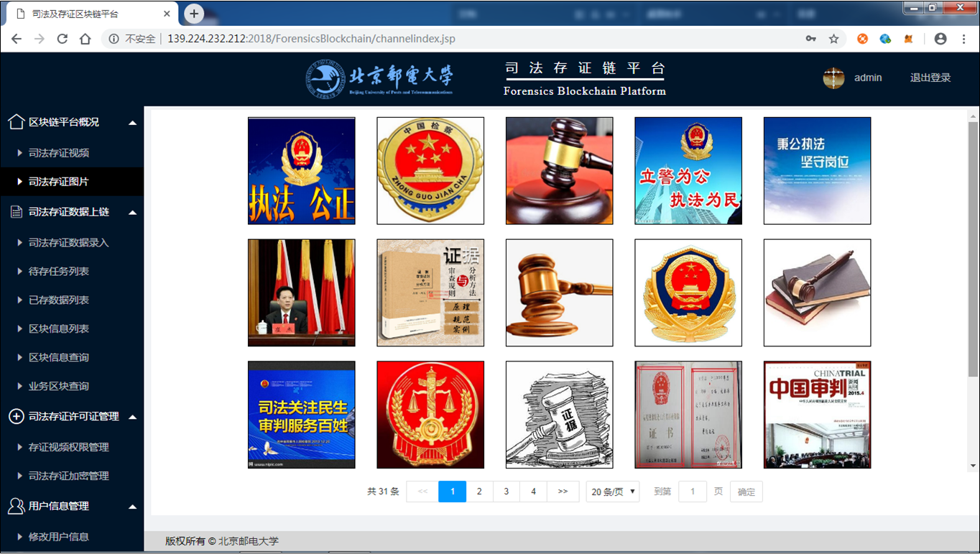
Task: Click the plus-circle icon beside 司法存证许可证管理
Action: pyautogui.click(x=16, y=416)
